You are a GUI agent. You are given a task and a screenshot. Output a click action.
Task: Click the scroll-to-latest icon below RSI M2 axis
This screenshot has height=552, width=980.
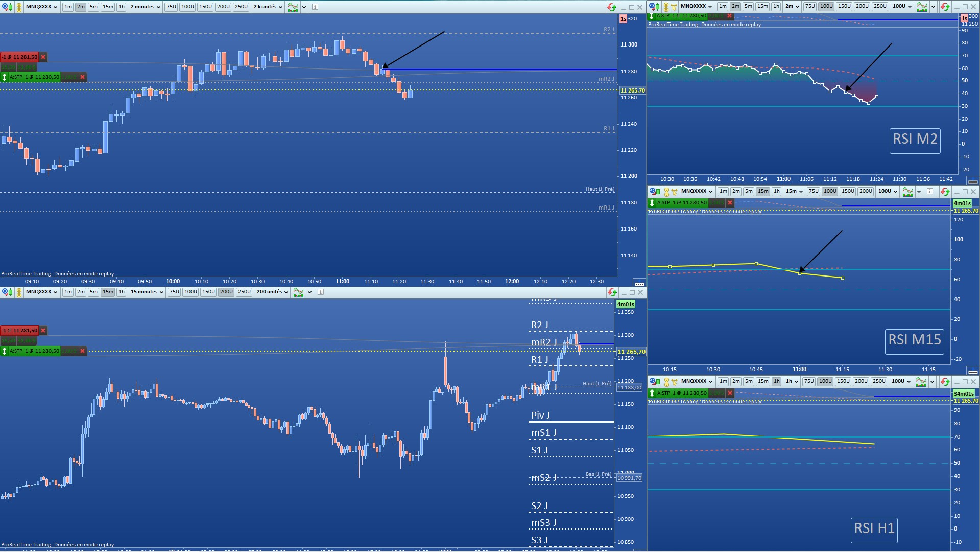tap(972, 182)
